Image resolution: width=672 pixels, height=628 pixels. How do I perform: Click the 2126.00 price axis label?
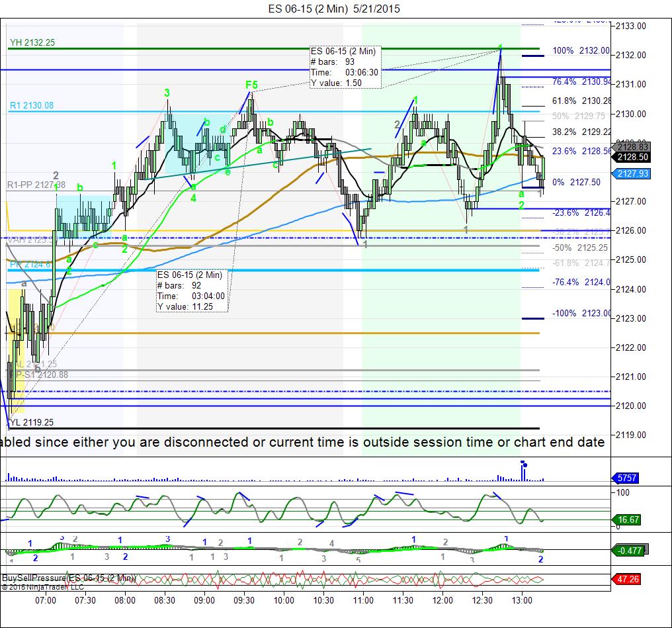(x=631, y=231)
